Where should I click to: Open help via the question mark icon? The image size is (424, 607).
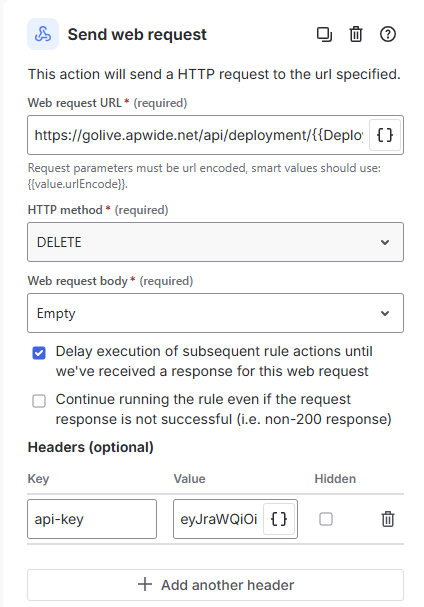(x=388, y=34)
